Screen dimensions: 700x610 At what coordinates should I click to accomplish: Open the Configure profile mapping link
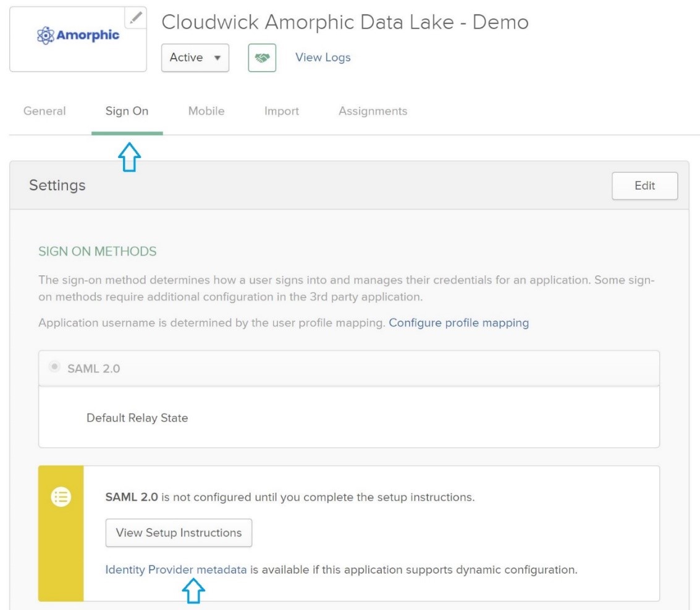[x=458, y=322]
